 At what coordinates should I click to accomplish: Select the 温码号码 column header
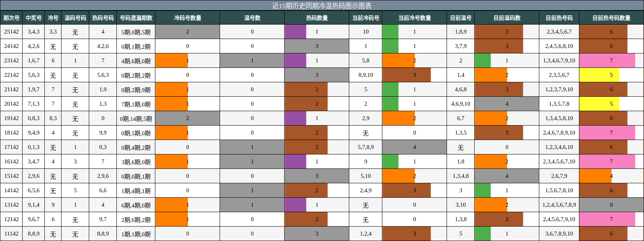pos(75,18)
